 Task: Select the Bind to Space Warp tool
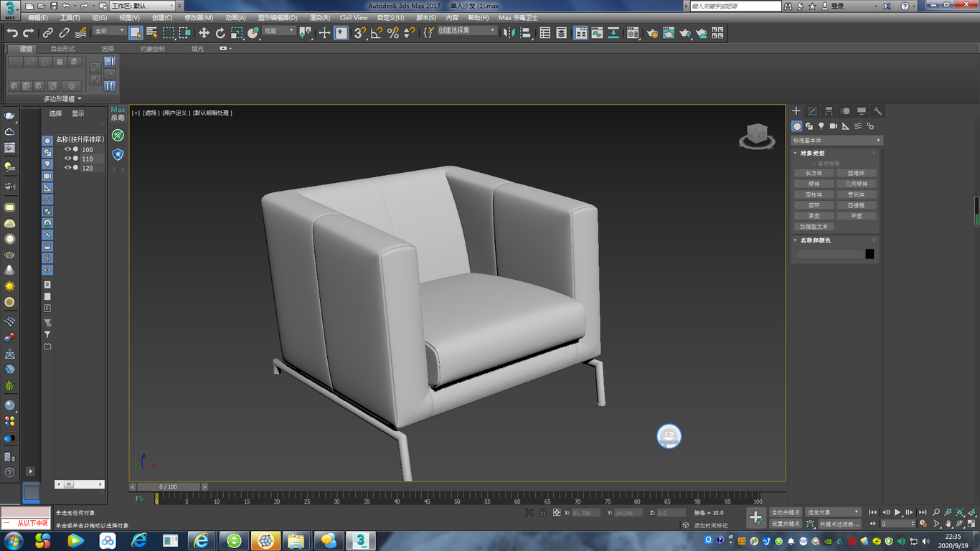point(80,33)
